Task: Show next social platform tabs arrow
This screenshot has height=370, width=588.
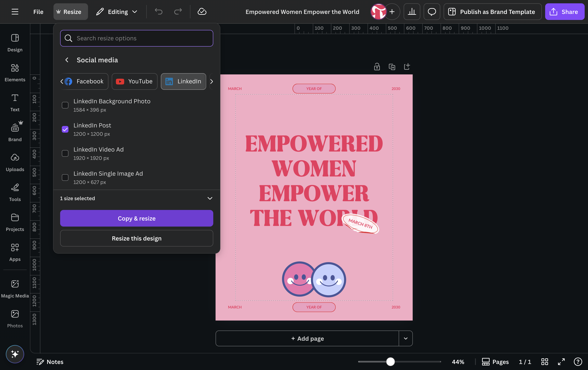Action: [211, 81]
